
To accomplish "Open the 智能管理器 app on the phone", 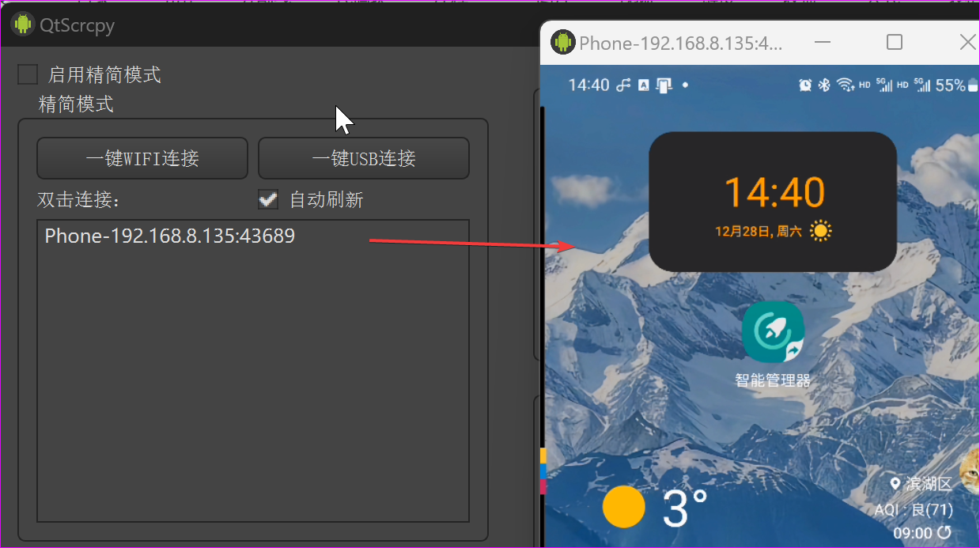I will tap(773, 331).
